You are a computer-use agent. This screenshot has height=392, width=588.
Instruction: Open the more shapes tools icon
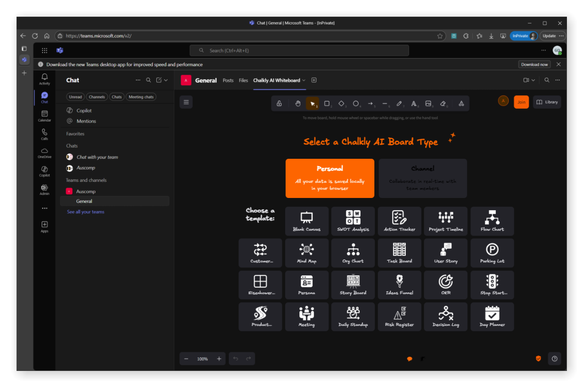461,103
